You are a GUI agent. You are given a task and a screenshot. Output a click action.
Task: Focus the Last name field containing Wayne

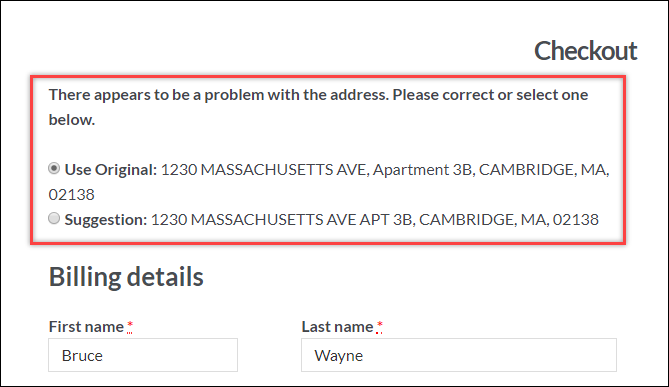[459, 355]
